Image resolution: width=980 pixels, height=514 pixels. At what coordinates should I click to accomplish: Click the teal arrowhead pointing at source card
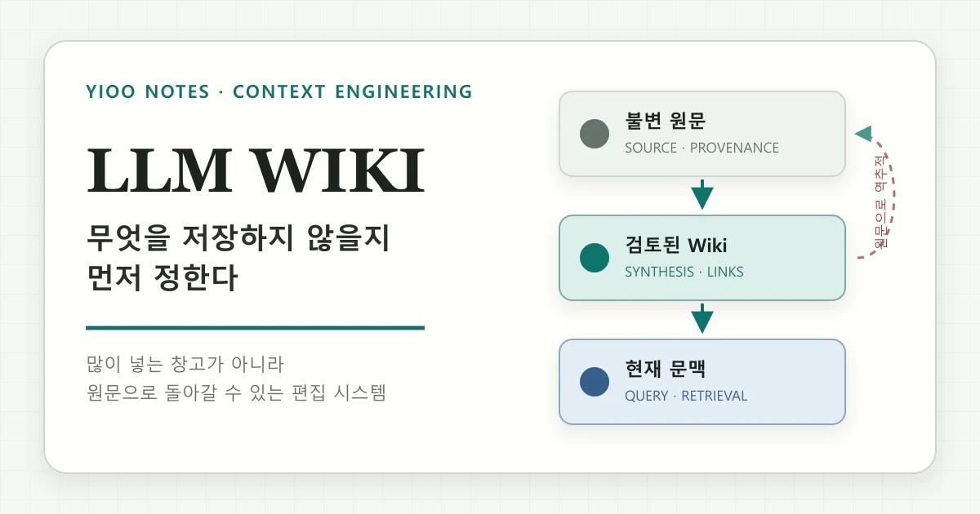862,134
